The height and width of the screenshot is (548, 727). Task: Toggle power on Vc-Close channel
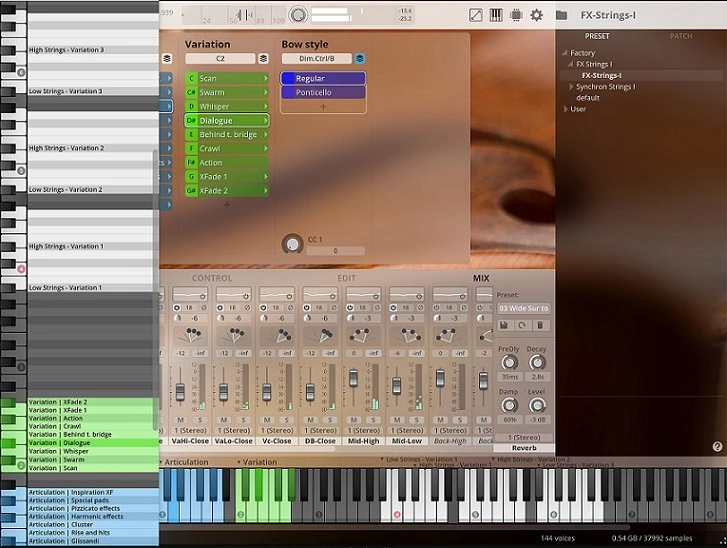pos(263,307)
